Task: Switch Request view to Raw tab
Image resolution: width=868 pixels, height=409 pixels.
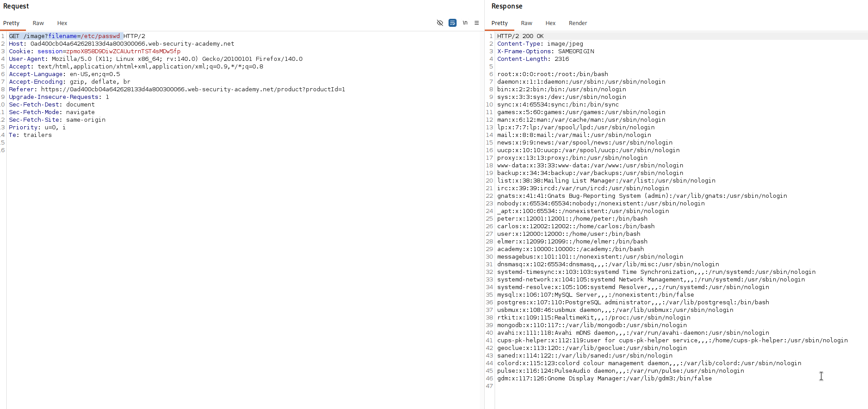Action: tap(38, 23)
